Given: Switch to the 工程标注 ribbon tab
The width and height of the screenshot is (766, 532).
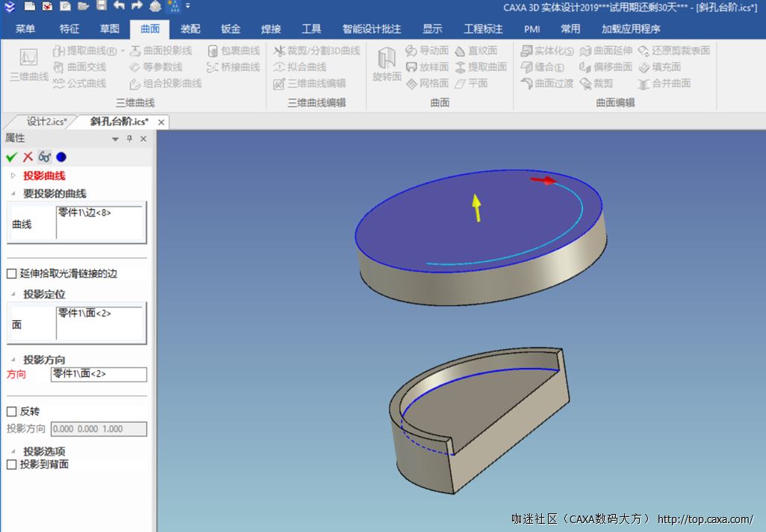Looking at the screenshot, I should (483, 29).
